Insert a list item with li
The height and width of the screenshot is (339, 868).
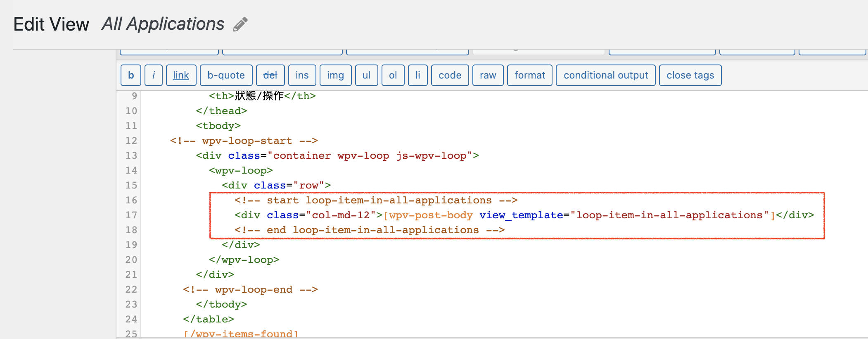[417, 75]
